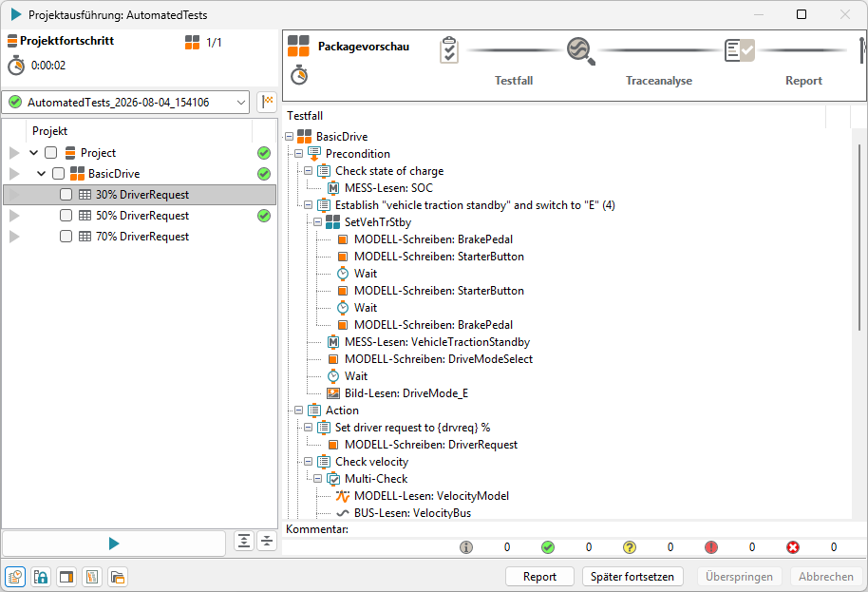
Task: Select the 70% DriverRequest checkbox
Action: (x=66, y=237)
